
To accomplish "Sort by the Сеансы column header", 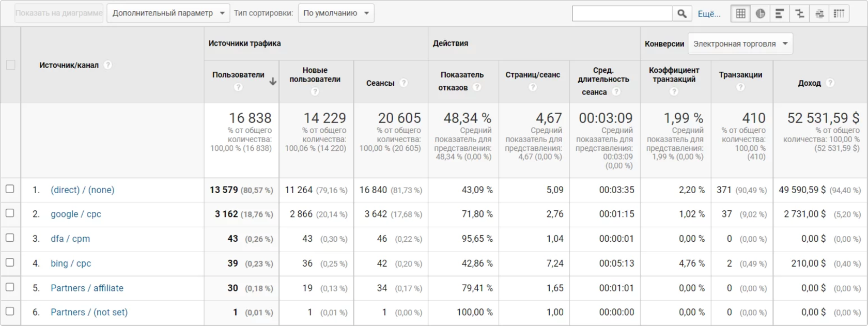I will click(x=380, y=83).
